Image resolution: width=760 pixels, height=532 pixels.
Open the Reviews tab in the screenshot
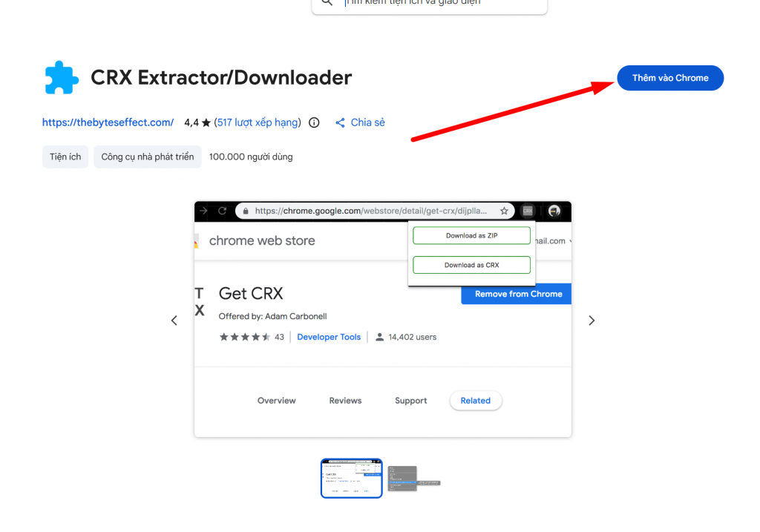345,401
